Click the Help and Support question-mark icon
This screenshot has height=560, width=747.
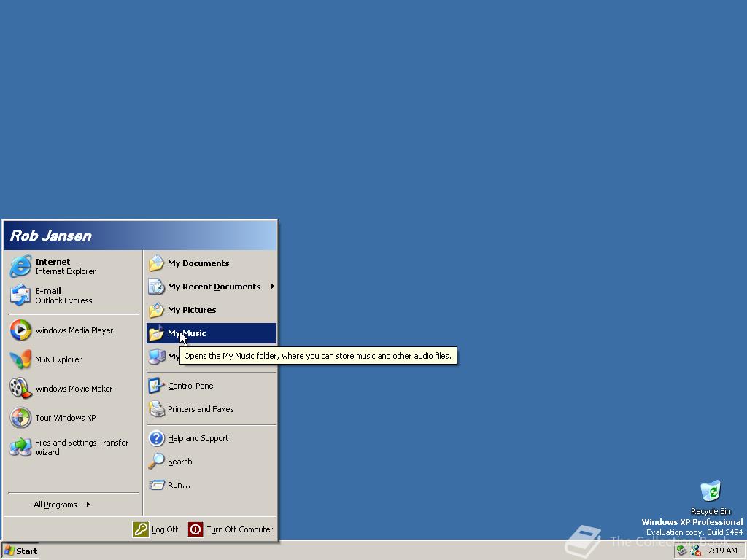coord(156,438)
